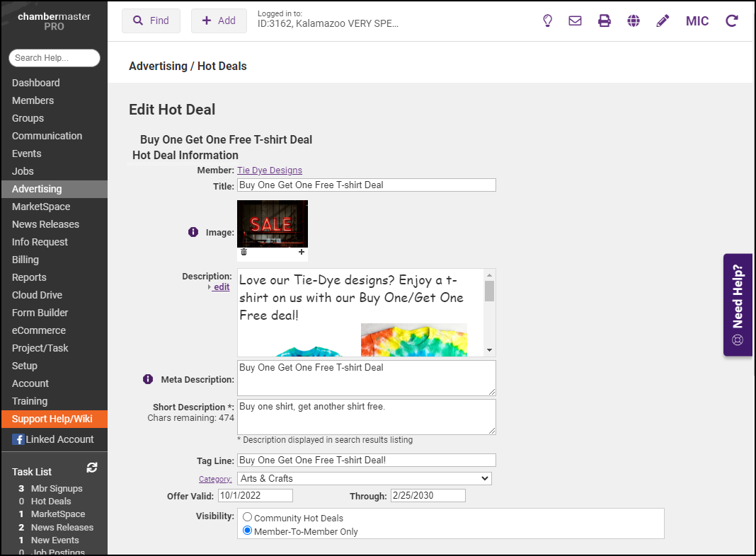Refresh the Task List
The width and height of the screenshot is (756, 556).
92,468
